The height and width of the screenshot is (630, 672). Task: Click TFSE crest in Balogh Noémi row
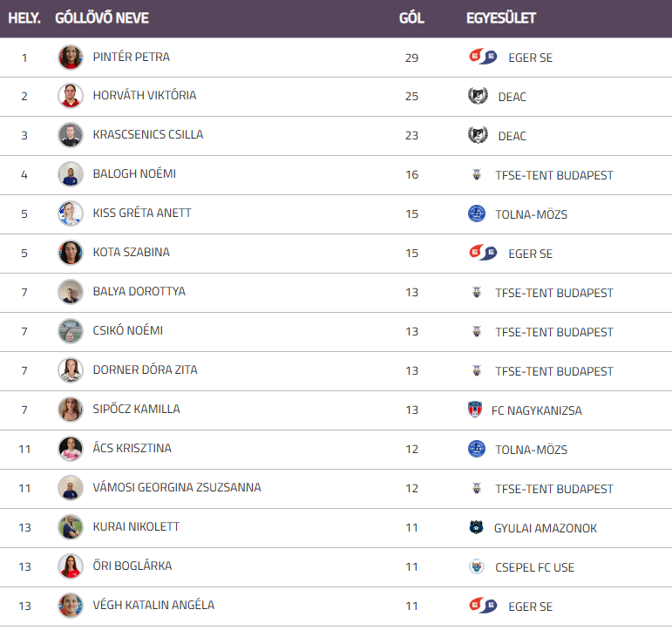476,175
